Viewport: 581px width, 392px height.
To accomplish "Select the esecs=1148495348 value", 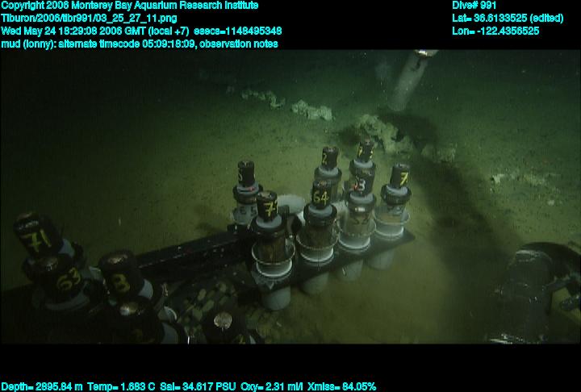I will tap(238, 31).
